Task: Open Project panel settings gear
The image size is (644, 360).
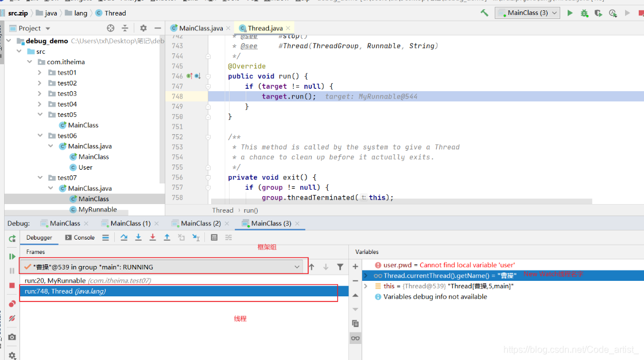Action: [143, 28]
